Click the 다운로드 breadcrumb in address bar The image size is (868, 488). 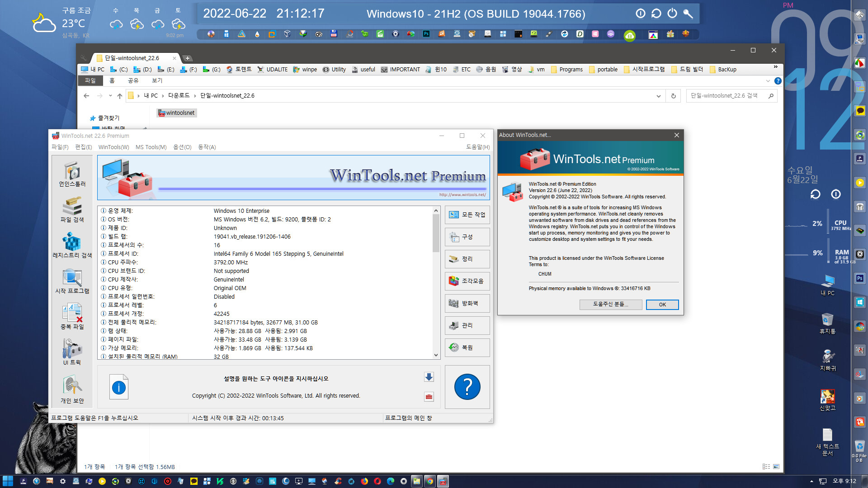click(179, 96)
